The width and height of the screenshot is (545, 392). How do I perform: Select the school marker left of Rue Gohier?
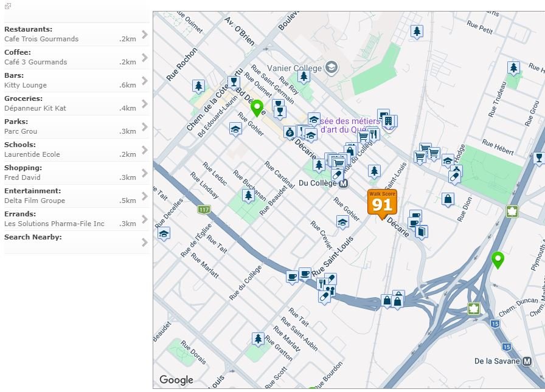click(235, 129)
